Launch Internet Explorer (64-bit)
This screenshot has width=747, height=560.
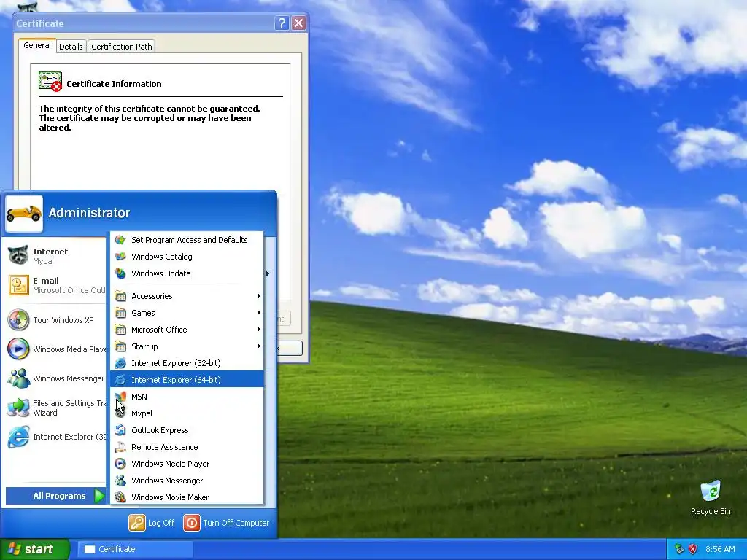[187, 380]
